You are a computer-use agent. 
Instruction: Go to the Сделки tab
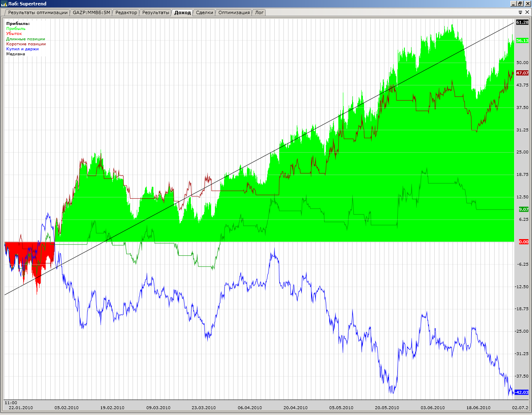pos(204,12)
